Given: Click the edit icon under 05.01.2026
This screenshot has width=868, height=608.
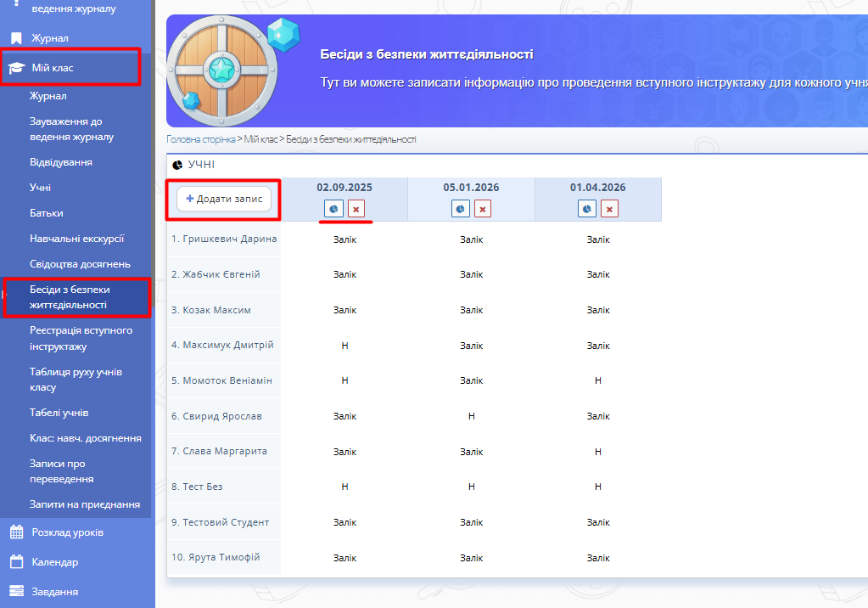Looking at the screenshot, I should [460, 209].
